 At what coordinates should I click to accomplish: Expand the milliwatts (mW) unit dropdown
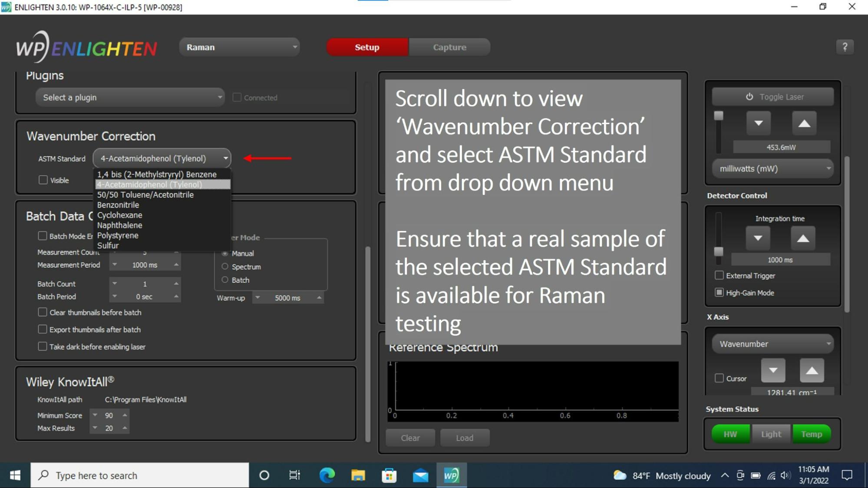point(772,169)
